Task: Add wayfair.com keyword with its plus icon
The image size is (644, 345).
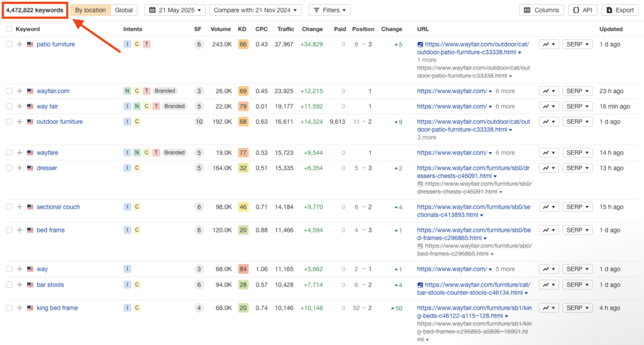Action: tap(19, 91)
